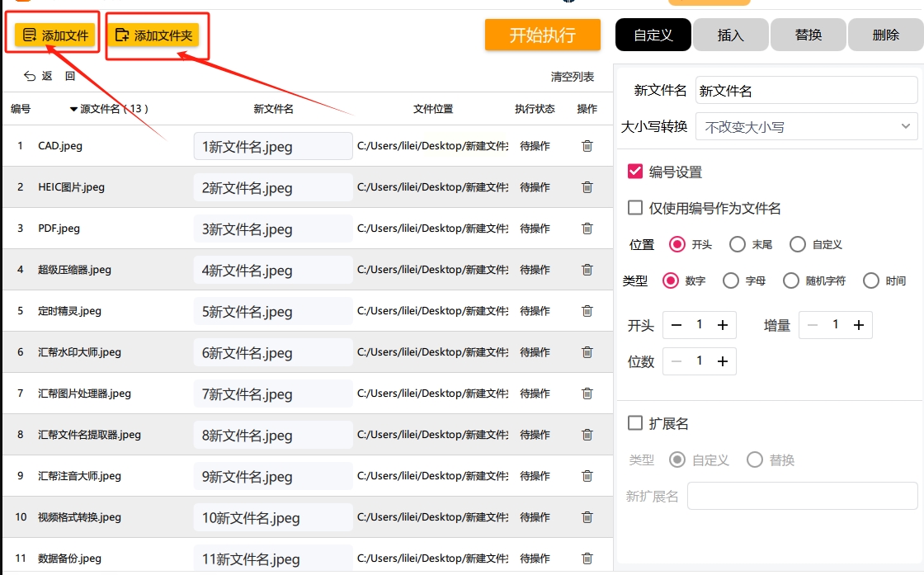Delete 汇帮文件名提取器.jpeg with trash icon

pos(587,435)
